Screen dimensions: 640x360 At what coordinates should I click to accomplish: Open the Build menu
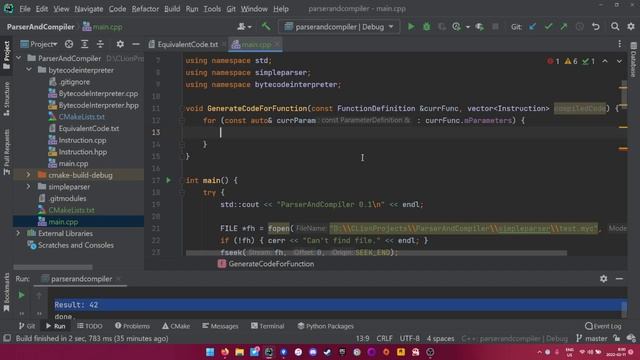172,9
